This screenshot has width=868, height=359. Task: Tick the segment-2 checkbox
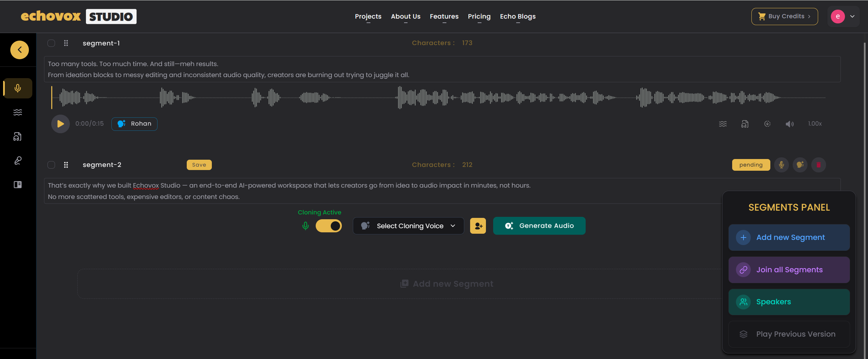coord(51,165)
